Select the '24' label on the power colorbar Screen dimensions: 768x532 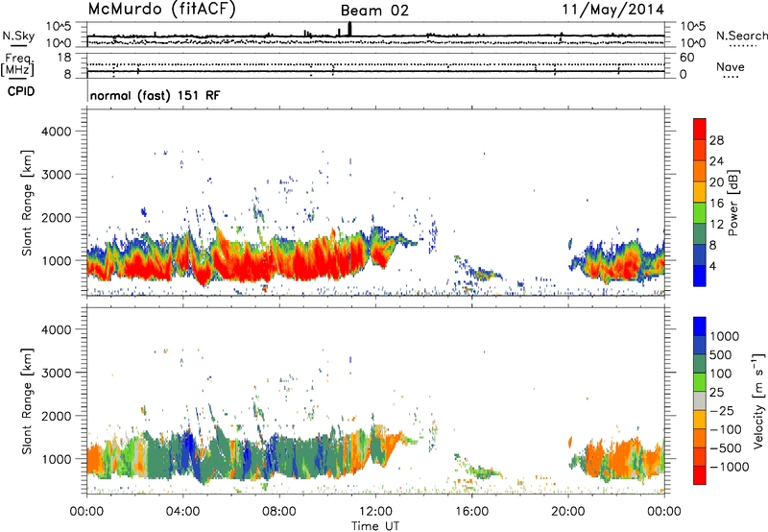pos(716,161)
